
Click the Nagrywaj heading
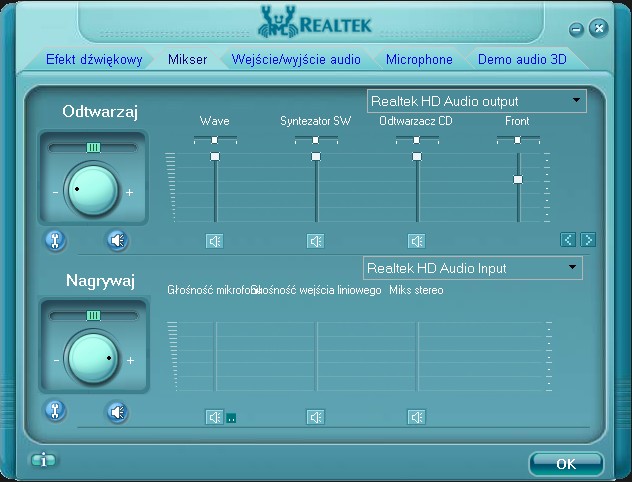100,280
